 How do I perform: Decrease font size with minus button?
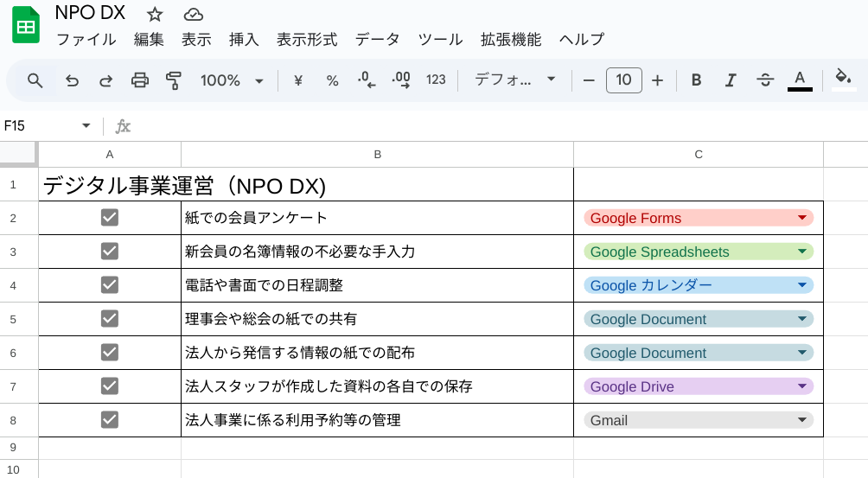point(589,80)
